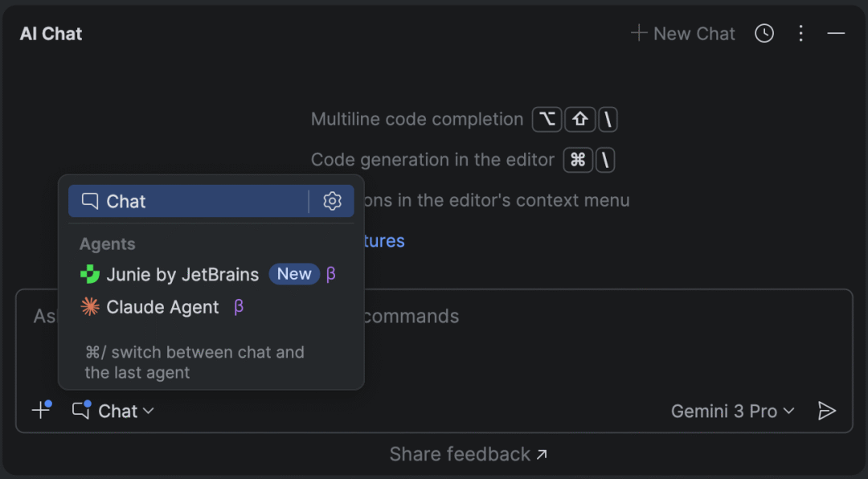Click the partially visible features link
Image resolution: width=868 pixels, height=479 pixels.
(385, 241)
